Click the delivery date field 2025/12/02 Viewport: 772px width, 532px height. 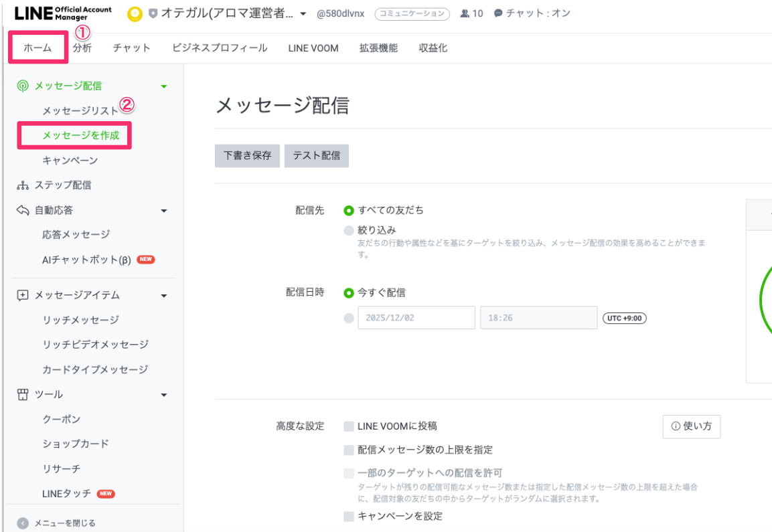416,318
